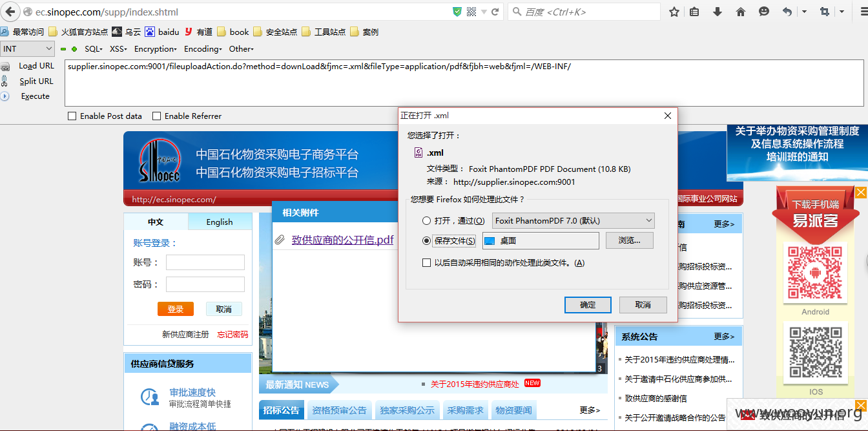
Task: Open the 最常访问 bookmark
Action: click(23, 32)
